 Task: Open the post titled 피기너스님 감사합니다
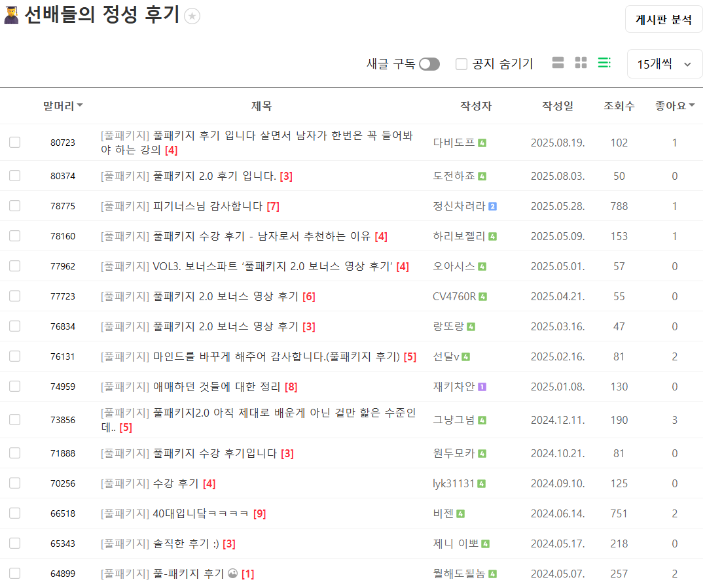207,206
